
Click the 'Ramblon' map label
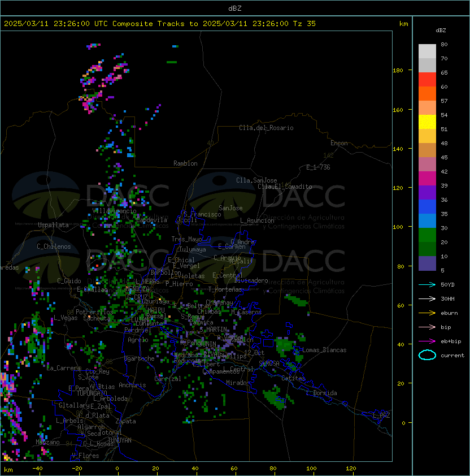[x=185, y=163]
